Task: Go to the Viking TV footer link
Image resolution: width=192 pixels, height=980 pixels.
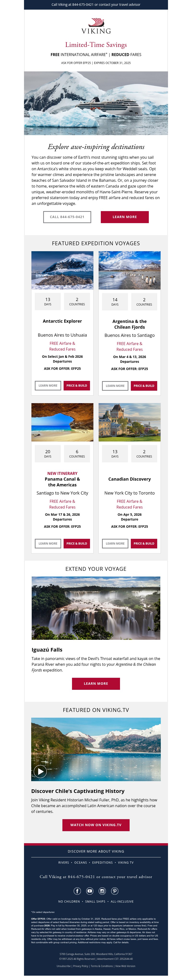Action: pyautogui.click(x=126, y=862)
